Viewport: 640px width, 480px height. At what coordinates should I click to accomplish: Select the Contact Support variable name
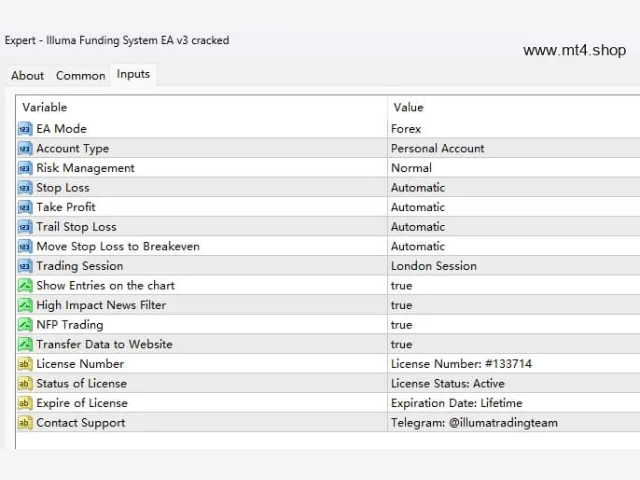coord(81,423)
